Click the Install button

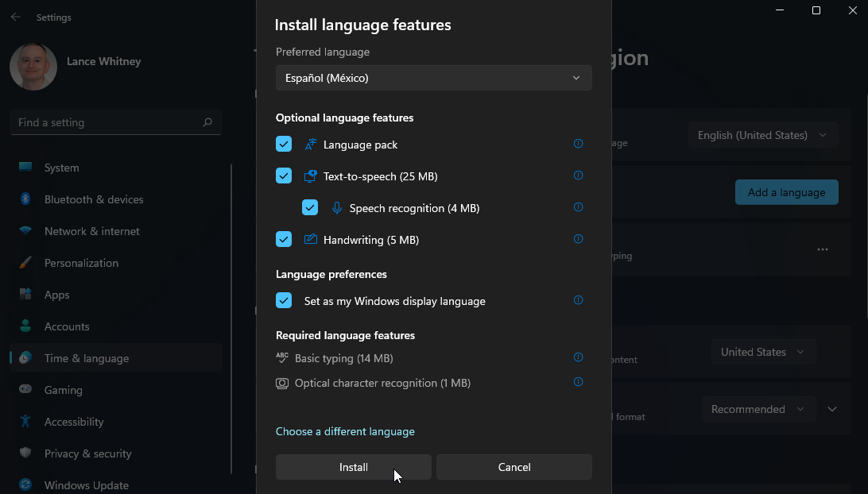353,467
